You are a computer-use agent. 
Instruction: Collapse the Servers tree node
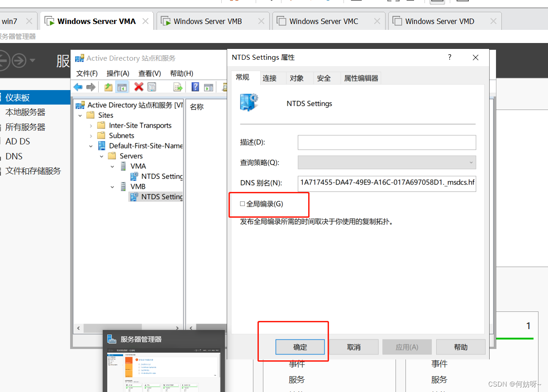[x=102, y=156]
